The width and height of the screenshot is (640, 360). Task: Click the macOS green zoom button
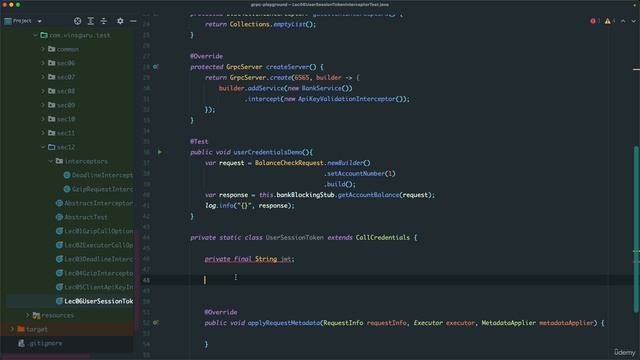coord(18,4)
